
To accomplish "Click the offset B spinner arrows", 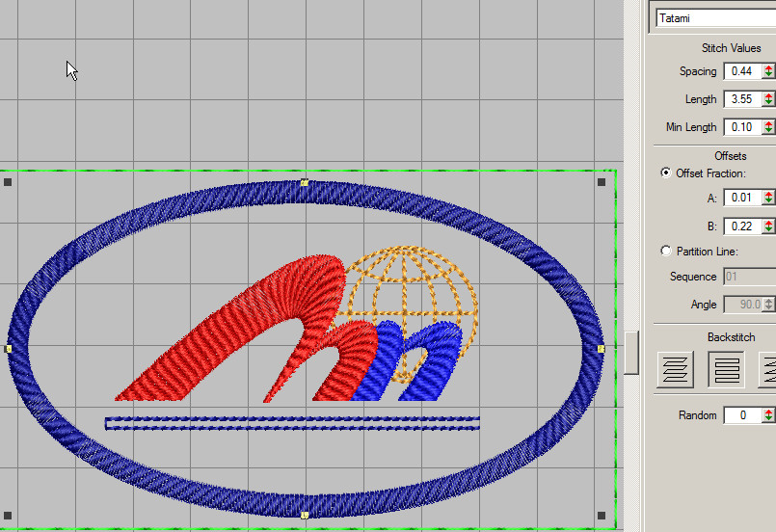I will pyautogui.click(x=768, y=226).
